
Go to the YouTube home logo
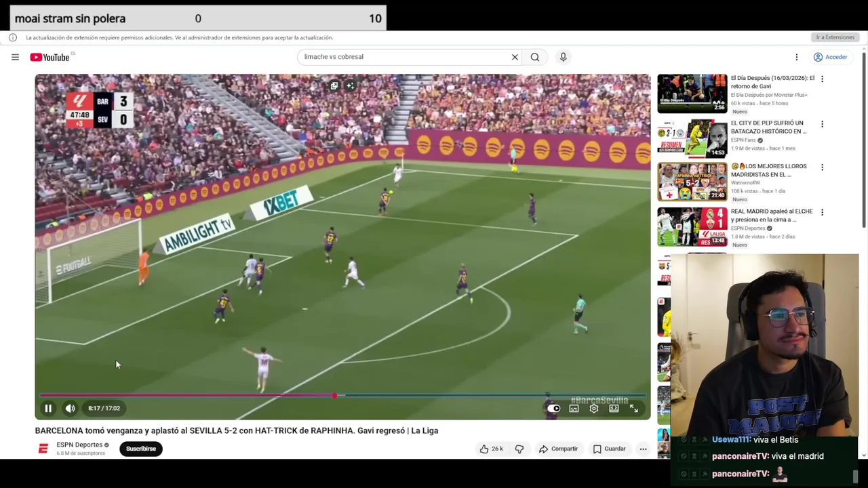point(50,57)
